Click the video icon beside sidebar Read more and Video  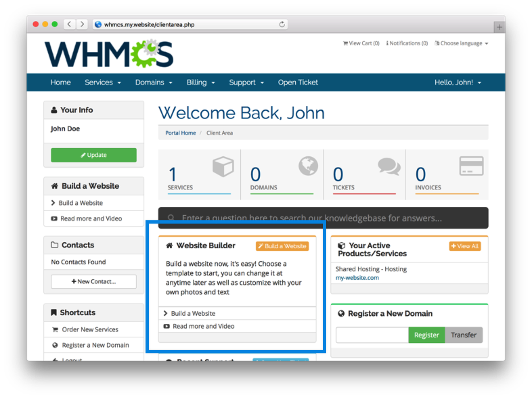[55, 219]
